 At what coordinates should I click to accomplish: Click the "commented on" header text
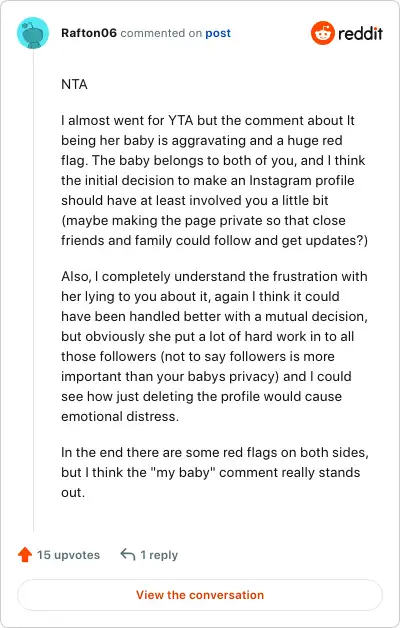[x=161, y=33]
